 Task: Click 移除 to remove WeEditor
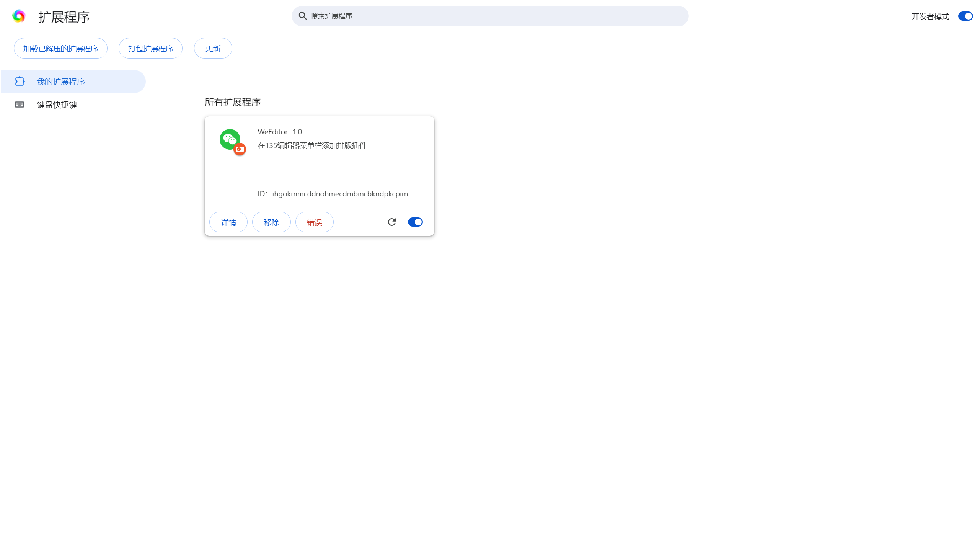pos(271,222)
